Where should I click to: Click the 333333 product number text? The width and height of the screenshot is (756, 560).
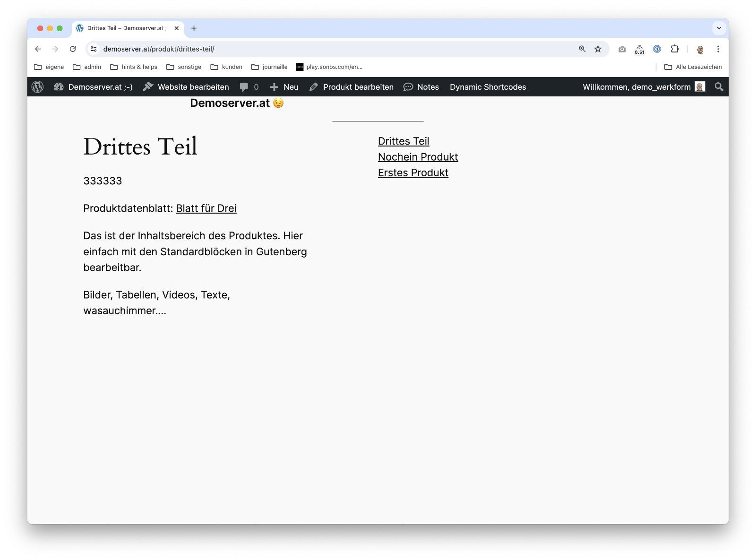(x=103, y=181)
